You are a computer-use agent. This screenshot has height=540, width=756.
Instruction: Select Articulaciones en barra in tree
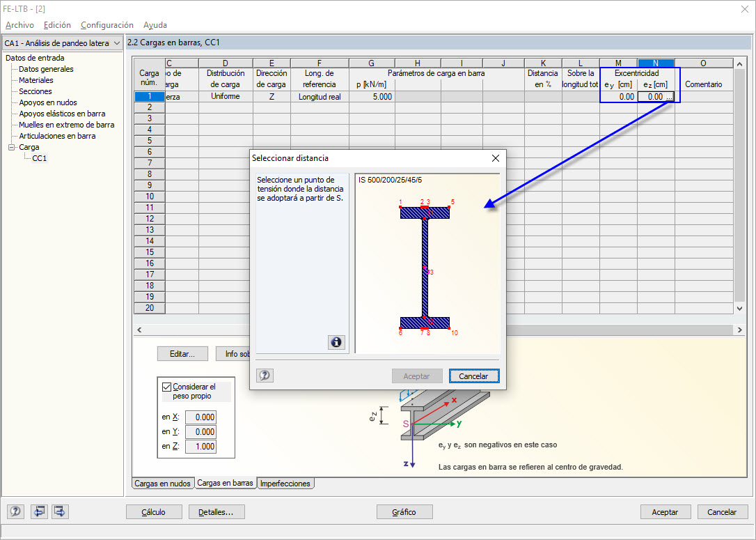[x=57, y=136]
